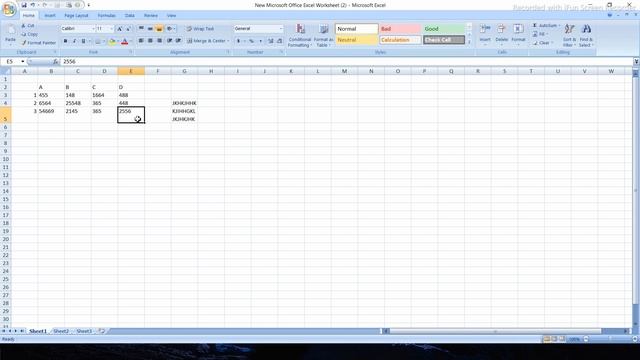Image resolution: width=640 pixels, height=360 pixels.
Task: Activate the Format Painter
Action: [38, 42]
